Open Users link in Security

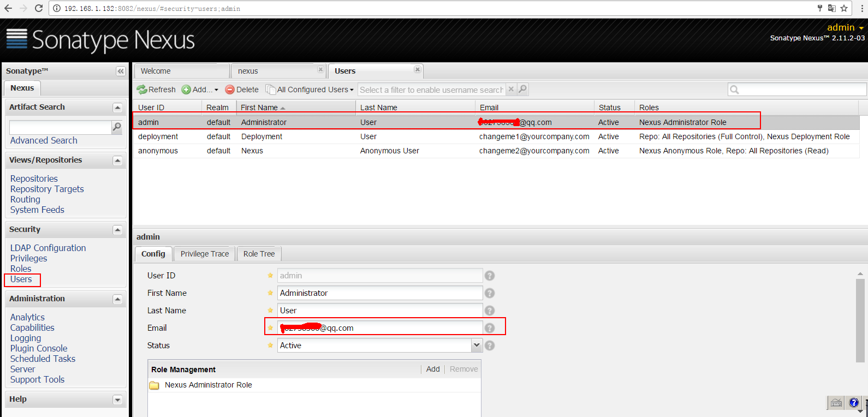[21, 279]
